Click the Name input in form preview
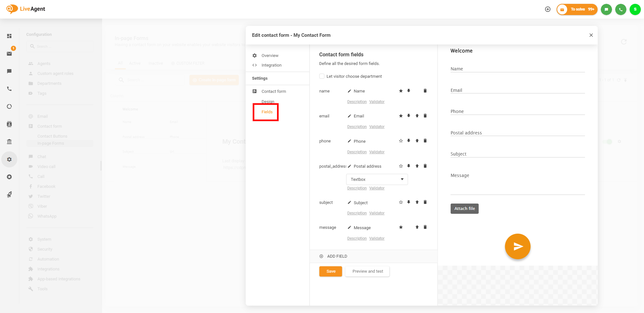The image size is (644, 313). (x=517, y=69)
